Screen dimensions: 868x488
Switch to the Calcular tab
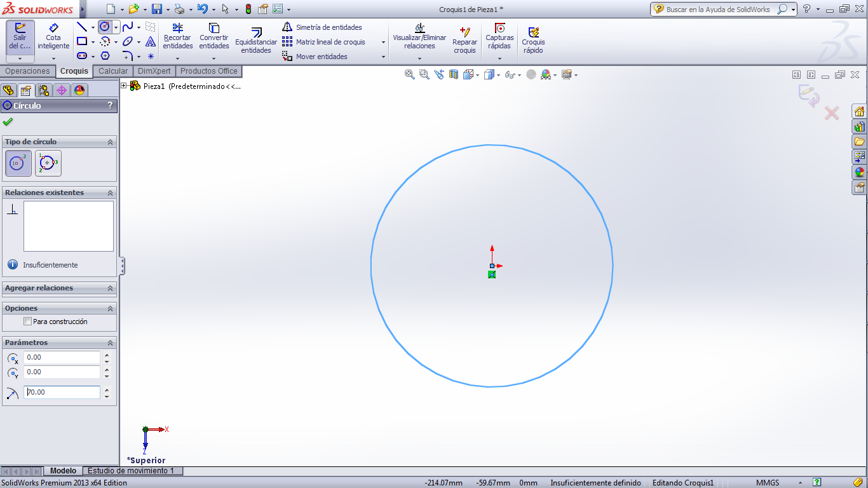pos(113,71)
